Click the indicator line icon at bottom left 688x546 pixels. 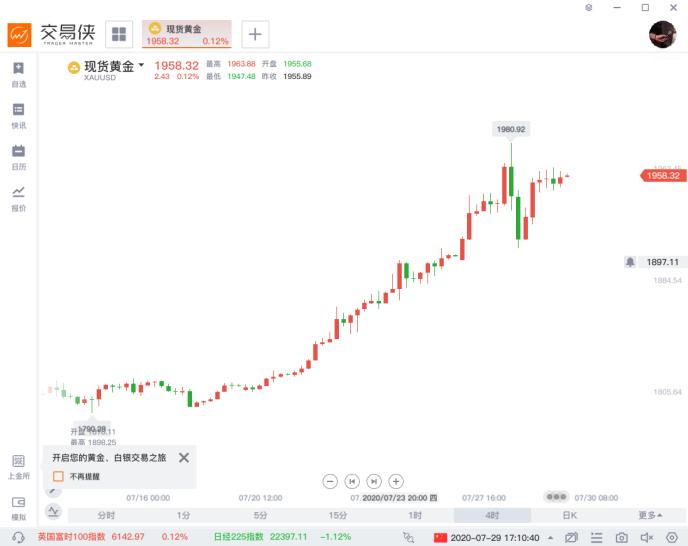pos(53,511)
